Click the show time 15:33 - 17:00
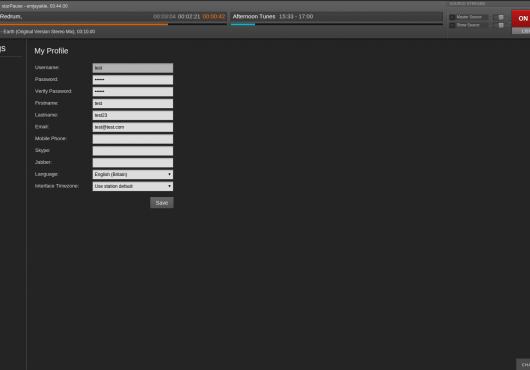This screenshot has width=530, height=370. point(296,17)
